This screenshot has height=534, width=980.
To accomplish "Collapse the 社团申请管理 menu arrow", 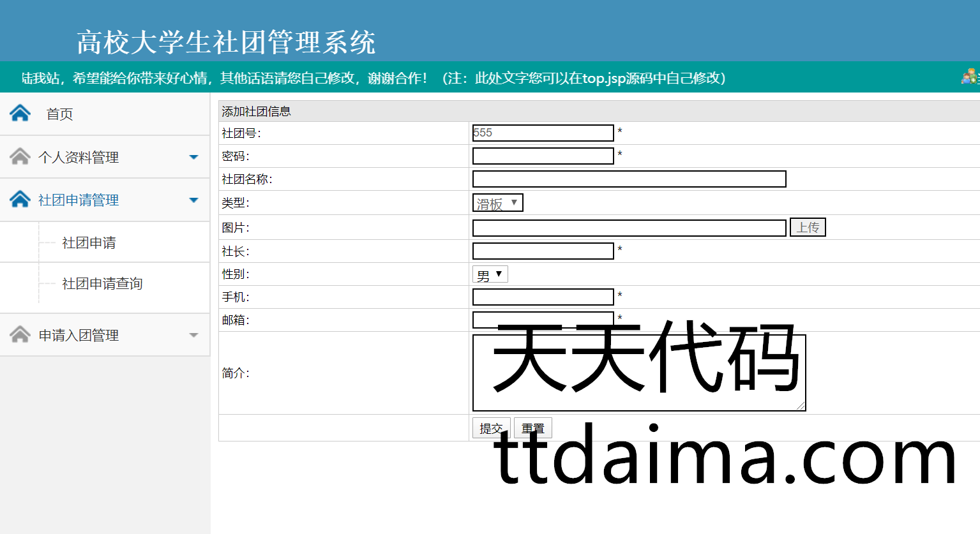I will coord(193,200).
